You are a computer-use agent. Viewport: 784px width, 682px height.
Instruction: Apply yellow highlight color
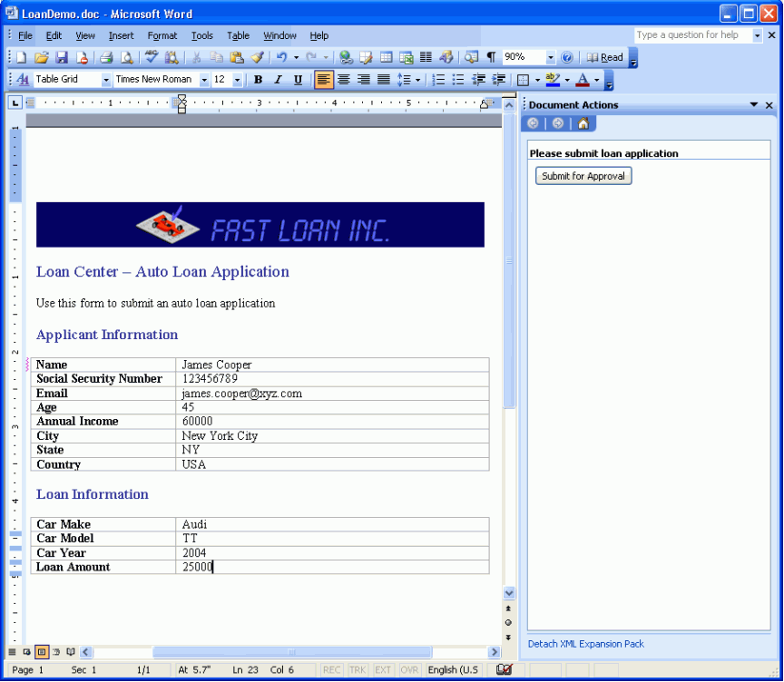click(x=553, y=80)
